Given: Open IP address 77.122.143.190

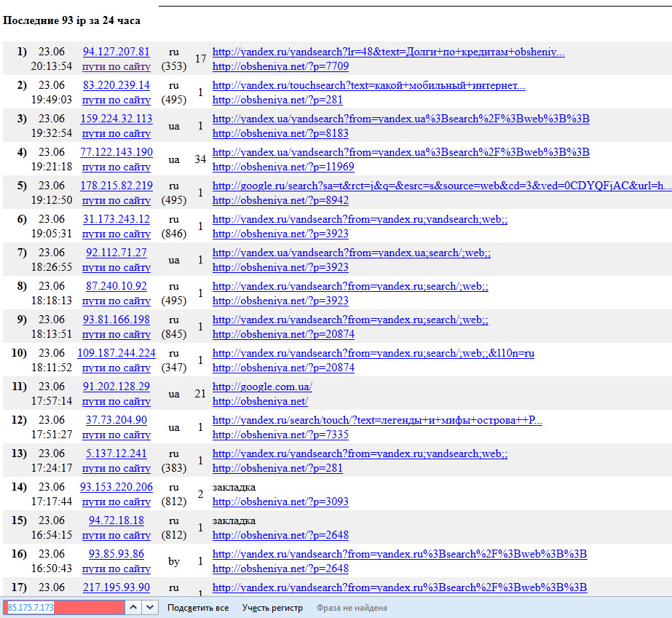Looking at the screenshot, I should (116, 152).
